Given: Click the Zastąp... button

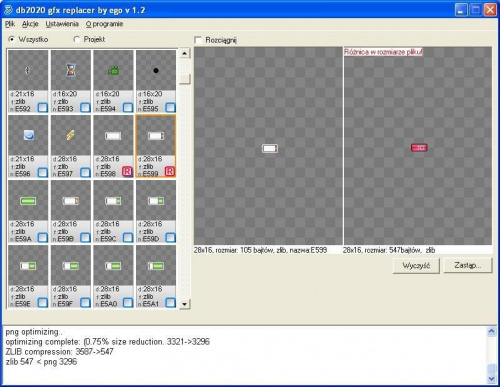Looking at the screenshot, I should [468, 266].
